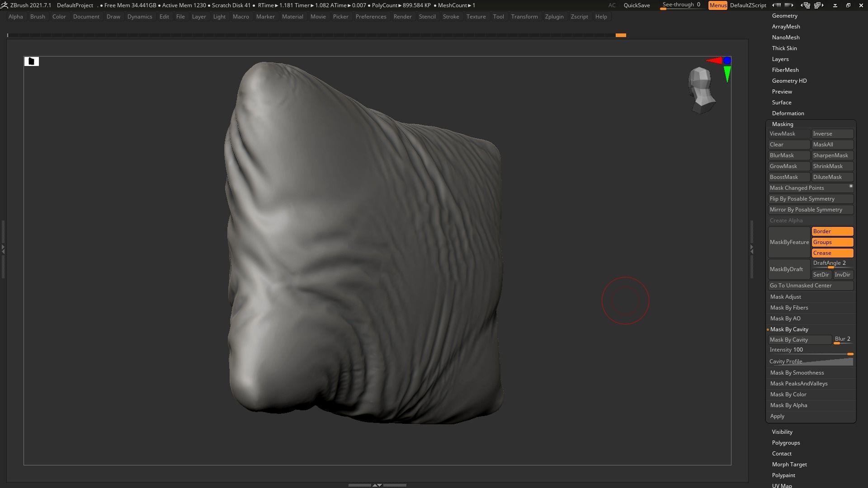
Task: Toggle the Mask Changed Points dot indicator
Action: (x=851, y=186)
